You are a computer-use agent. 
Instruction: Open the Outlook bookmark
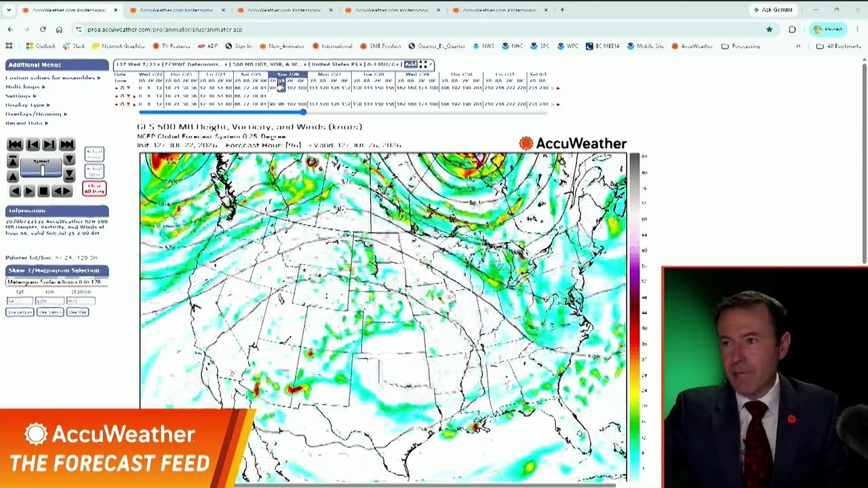pyautogui.click(x=41, y=46)
